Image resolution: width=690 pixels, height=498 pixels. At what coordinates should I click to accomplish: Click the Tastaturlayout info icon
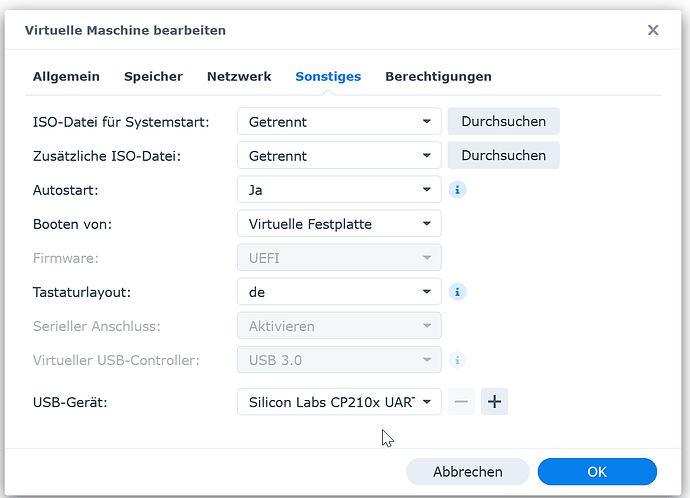457,292
